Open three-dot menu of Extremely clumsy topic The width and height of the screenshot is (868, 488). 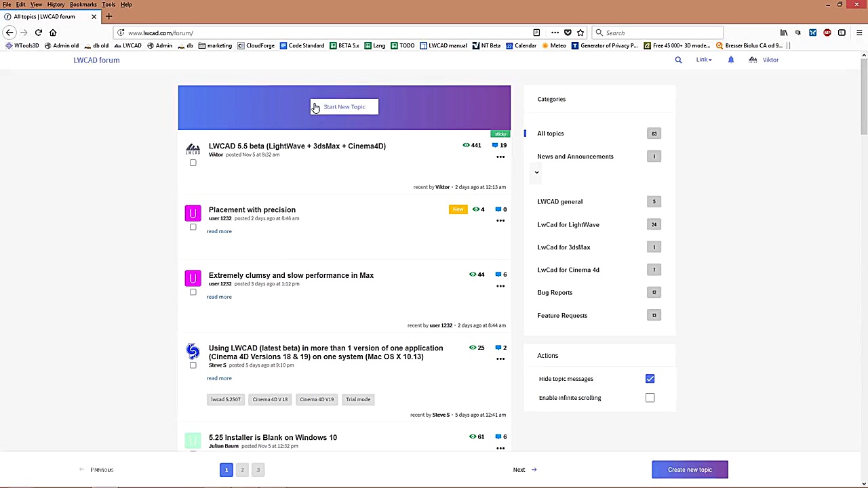(500, 286)
